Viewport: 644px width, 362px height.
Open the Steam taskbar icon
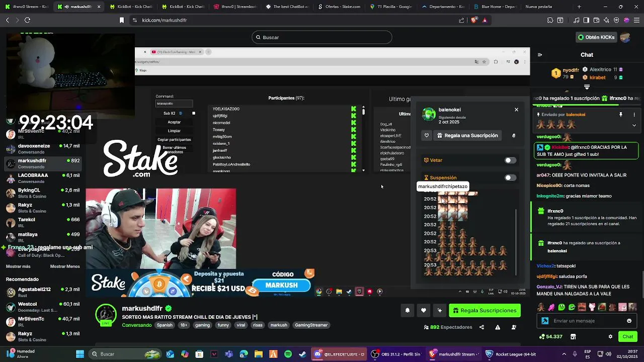[x=302, y=354]
